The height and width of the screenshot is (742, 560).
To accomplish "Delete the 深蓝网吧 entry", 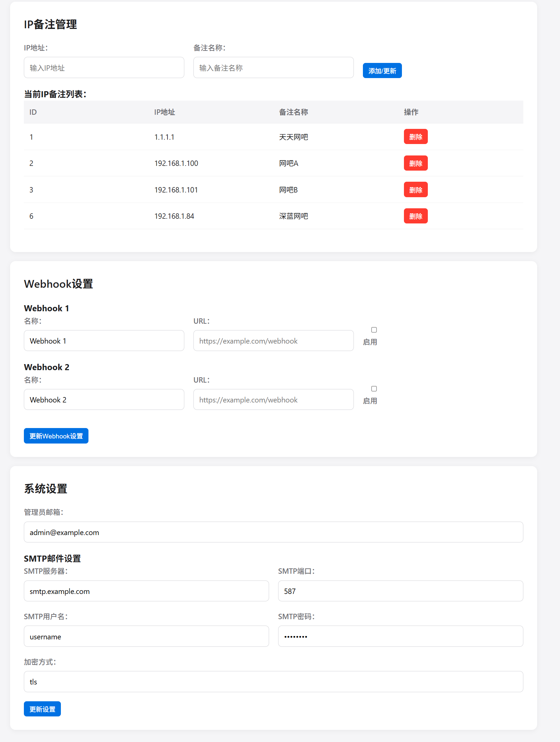I will click(416, 216).
